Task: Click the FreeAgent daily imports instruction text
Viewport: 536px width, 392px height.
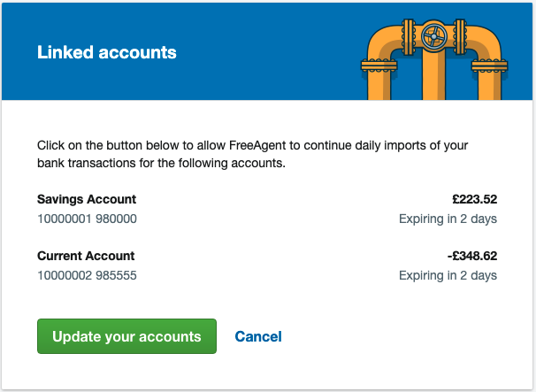Action: tap(252, 154)
